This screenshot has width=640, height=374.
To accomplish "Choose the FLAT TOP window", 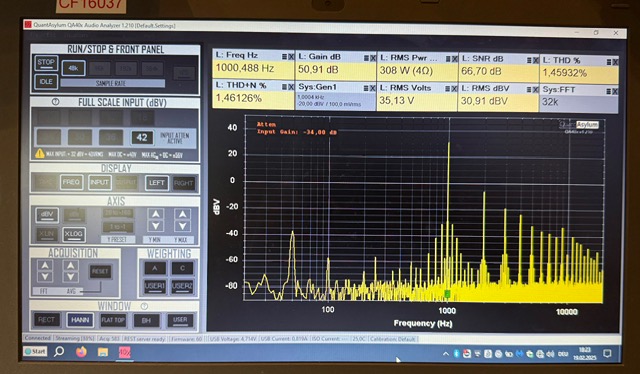I will pos(113,320).
